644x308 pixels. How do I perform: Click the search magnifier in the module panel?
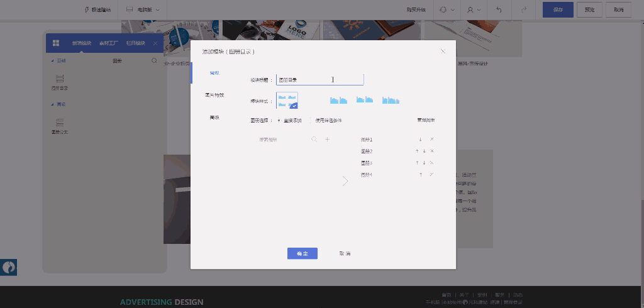(154, 60)
